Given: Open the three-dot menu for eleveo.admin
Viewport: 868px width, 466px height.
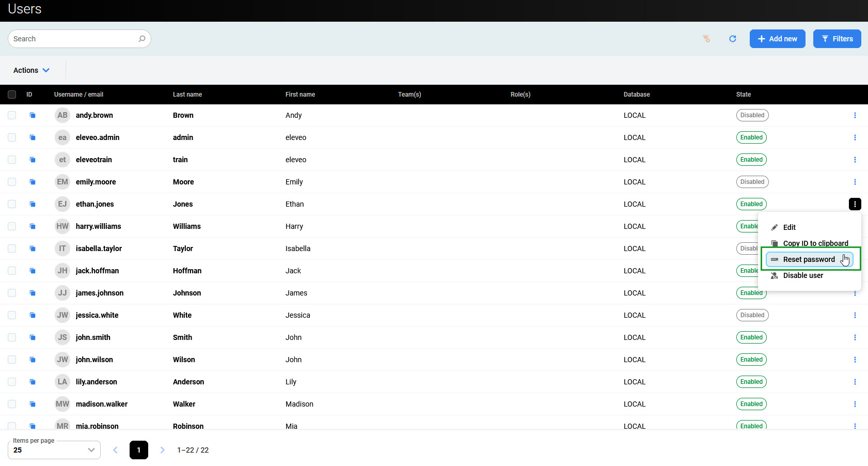Looking at the screenshot, I should point(855,137).
